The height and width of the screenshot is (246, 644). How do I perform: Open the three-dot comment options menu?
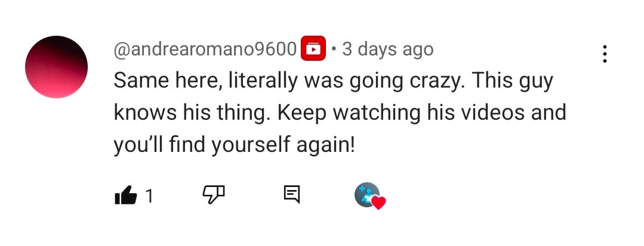coord(605,54)
